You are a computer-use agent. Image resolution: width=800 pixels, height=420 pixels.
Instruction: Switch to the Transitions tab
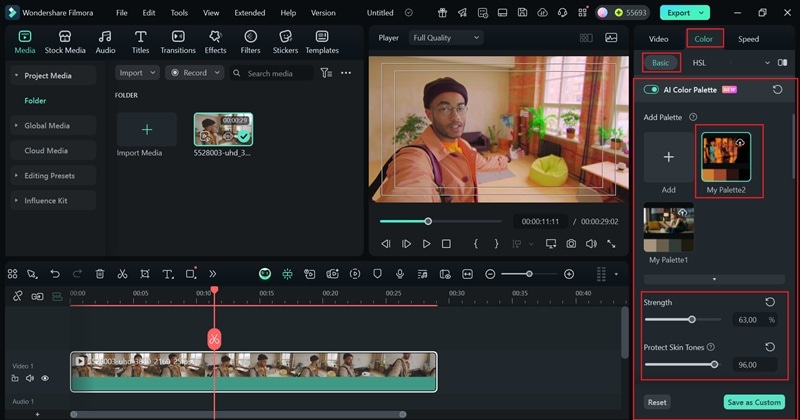coord(178,42)
